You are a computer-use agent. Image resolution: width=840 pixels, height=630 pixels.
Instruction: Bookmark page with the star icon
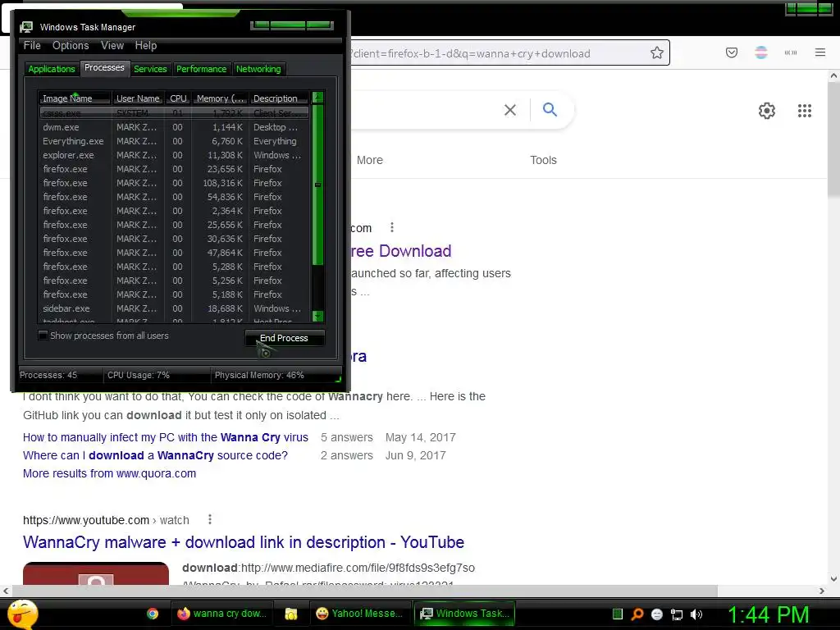(657, 52)
